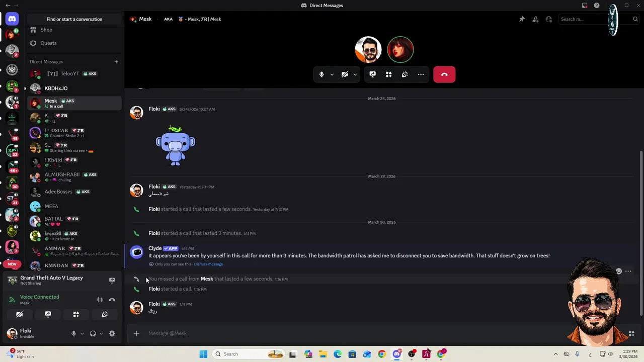Open camera options arrow in call controls
644x362 pixels.
point(355,74)
